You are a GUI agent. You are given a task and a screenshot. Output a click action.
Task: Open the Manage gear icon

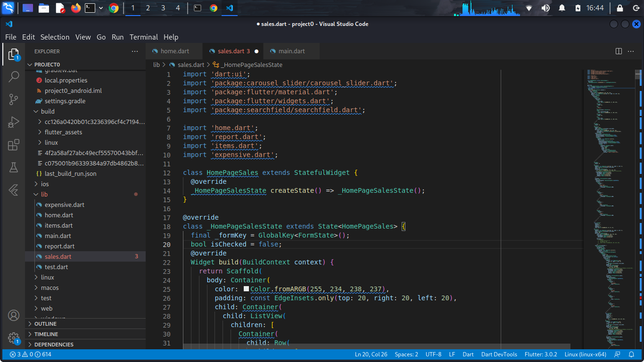click(14, 338)
